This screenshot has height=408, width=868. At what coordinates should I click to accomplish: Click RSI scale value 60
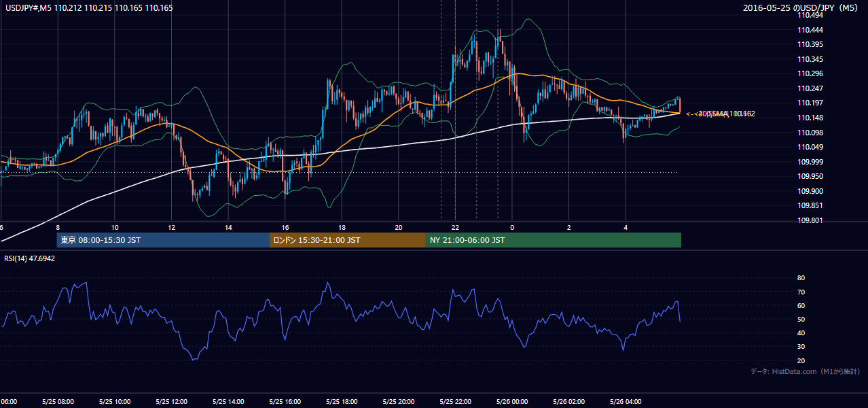pos(801,305)
